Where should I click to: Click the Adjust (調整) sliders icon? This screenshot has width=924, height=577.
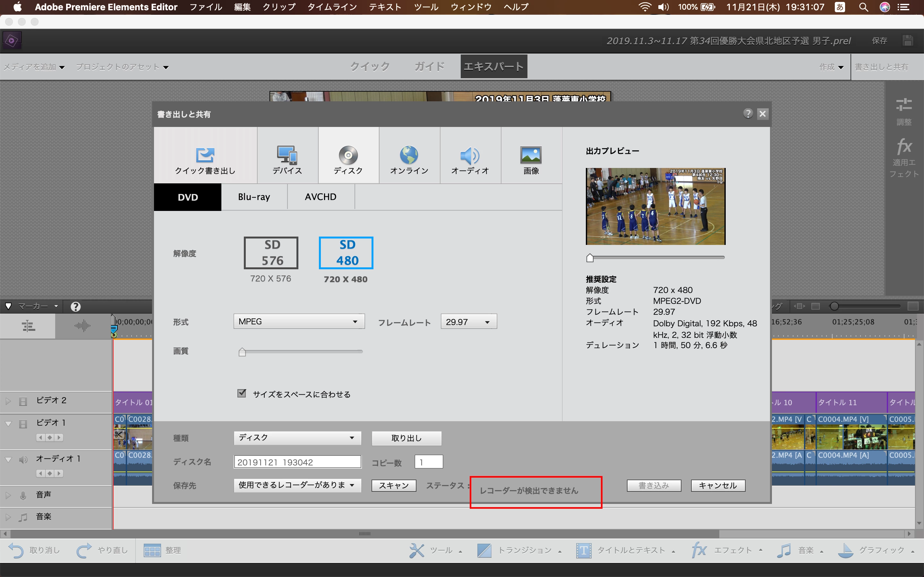tap(904, 105)
